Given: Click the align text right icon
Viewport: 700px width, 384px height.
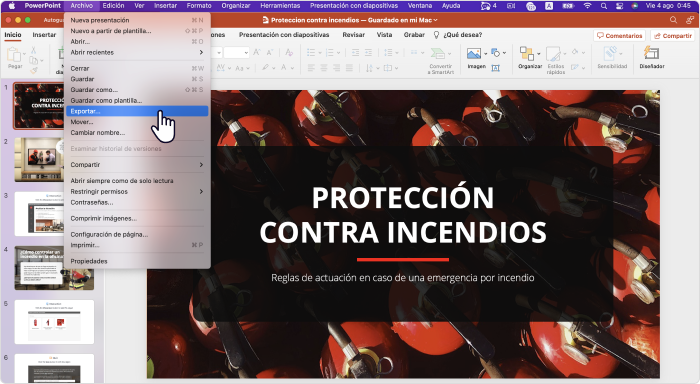Looking at the screenshot, I should (x=336, y=68).
